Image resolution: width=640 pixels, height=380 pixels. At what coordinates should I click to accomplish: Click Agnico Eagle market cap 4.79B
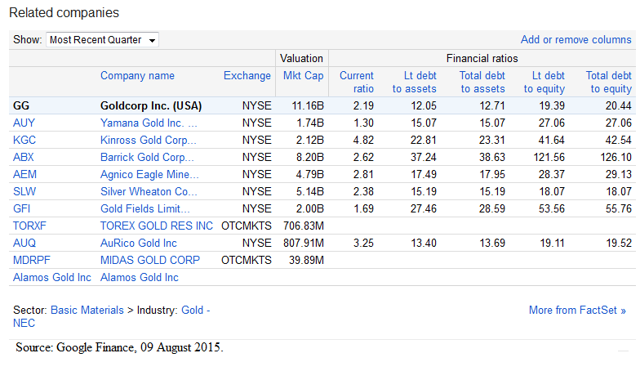pyautogui.click(x=310, y=174)
